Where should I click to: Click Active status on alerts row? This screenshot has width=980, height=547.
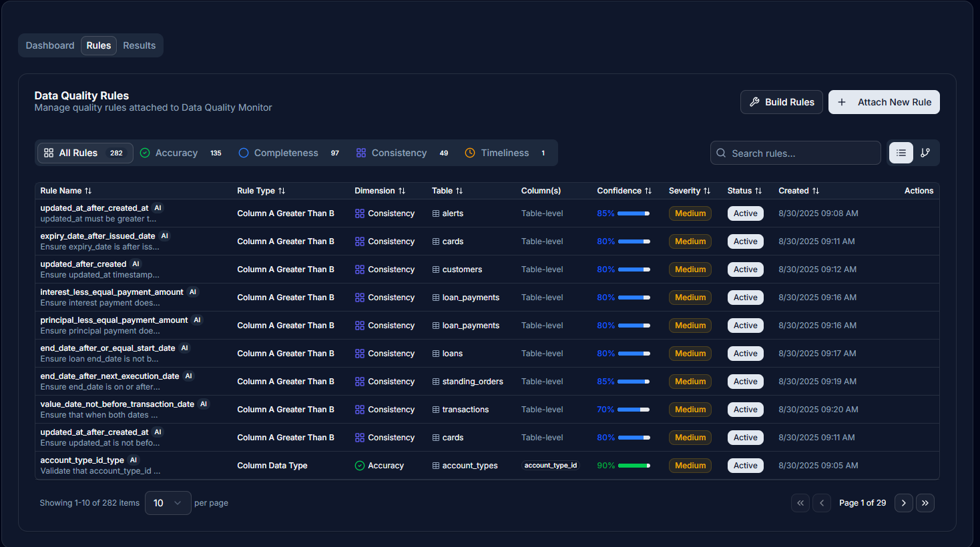pyautogui.click(x=746, y=213)
